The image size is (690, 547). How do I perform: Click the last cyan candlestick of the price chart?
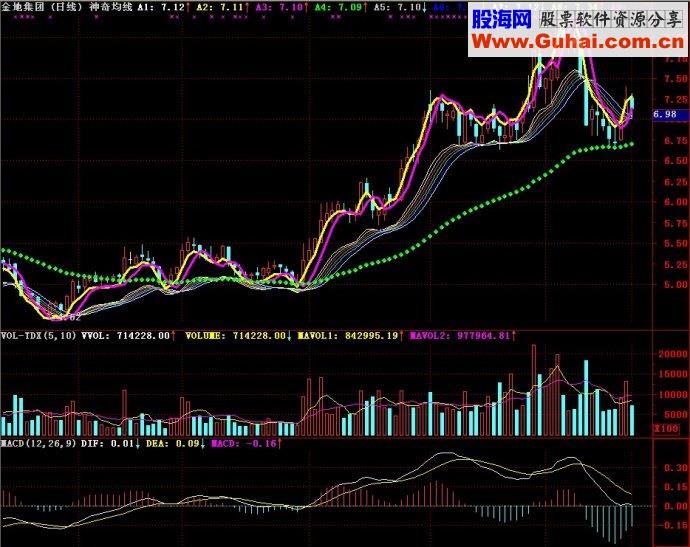(x=632, y=103)
